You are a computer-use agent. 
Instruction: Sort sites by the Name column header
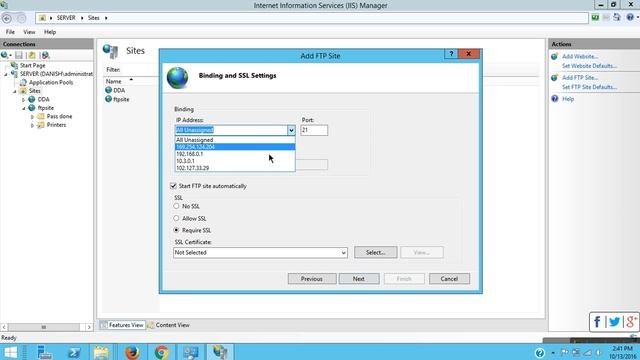pos(114,81)
